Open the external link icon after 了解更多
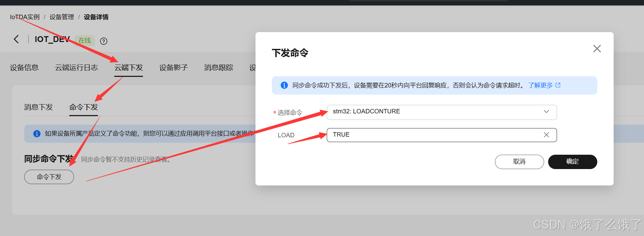Image resolution: width=644 pixels, height=236 pixels. [x=558, y=85]
